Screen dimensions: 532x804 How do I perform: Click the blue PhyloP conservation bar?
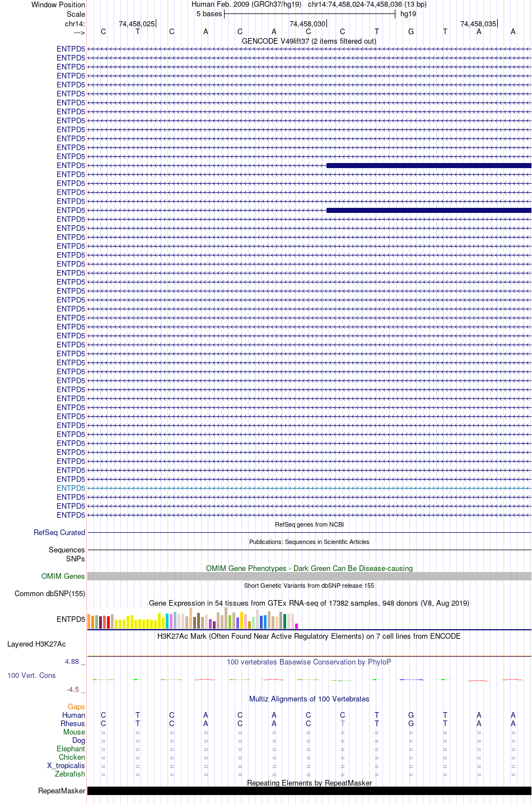tap(411, 680)
